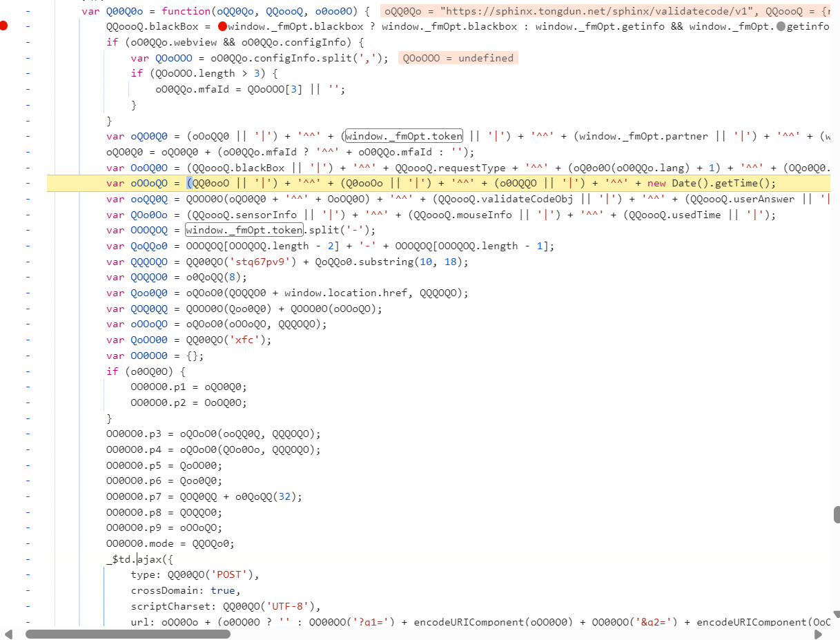Click the '.p4' assignment line
The image size is (840, 640).
click(x=214, y=449)
